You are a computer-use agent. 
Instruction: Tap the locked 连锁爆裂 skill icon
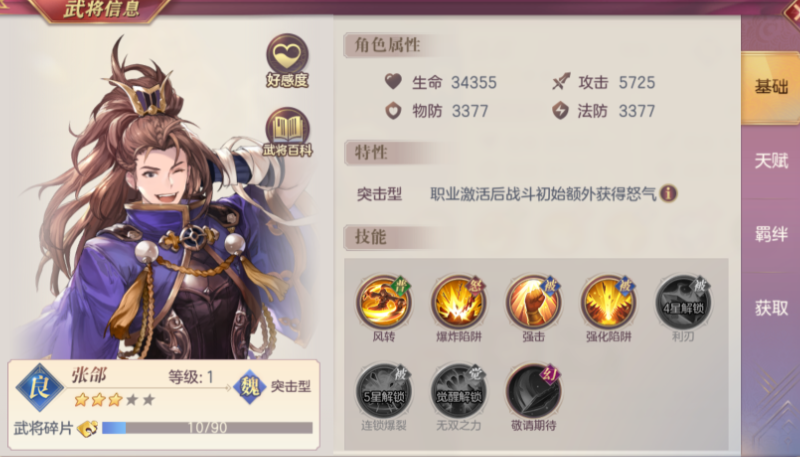pos(384,392)
